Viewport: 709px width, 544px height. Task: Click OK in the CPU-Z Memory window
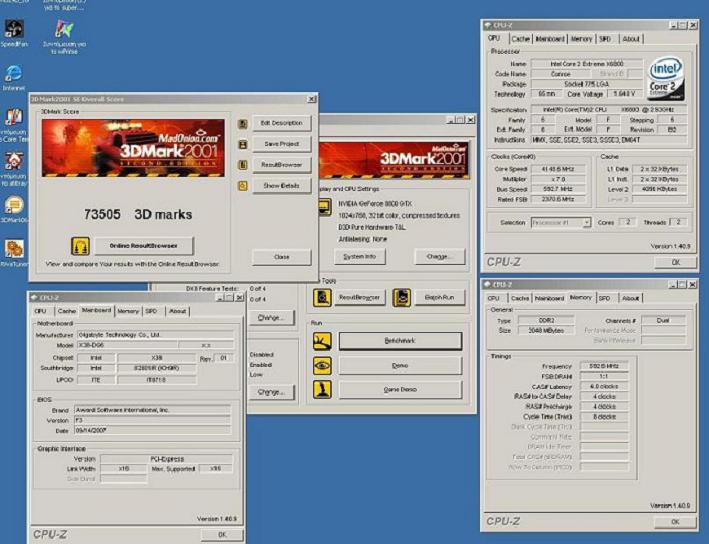click(x=675, y=522)
